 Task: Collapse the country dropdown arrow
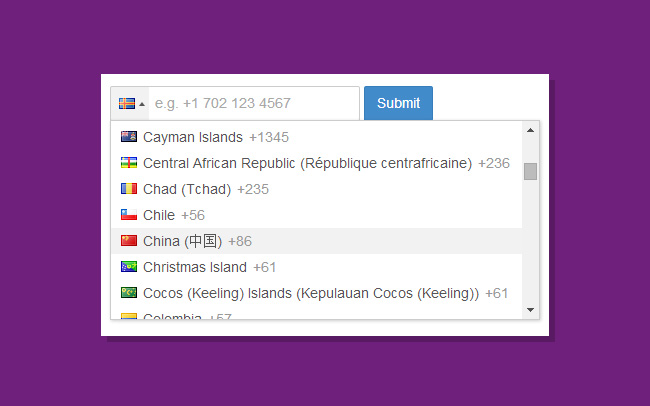coord(142,104)
